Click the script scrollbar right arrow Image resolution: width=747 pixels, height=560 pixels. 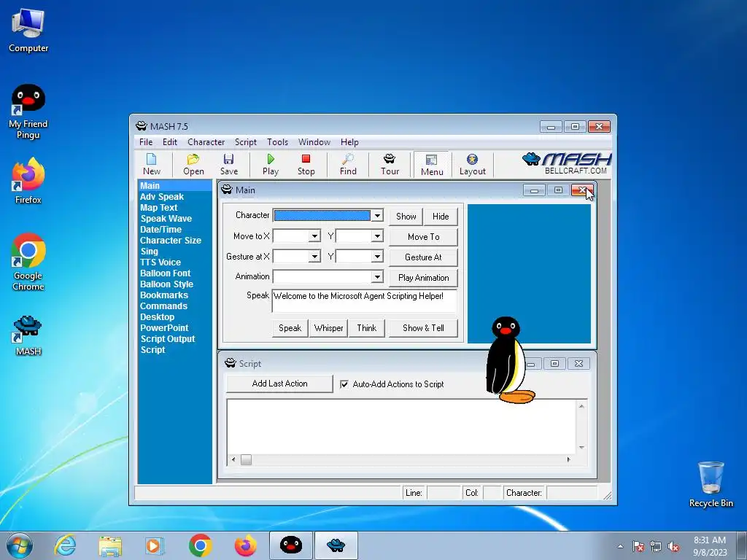pyautogui.click(x=568, y=459)
